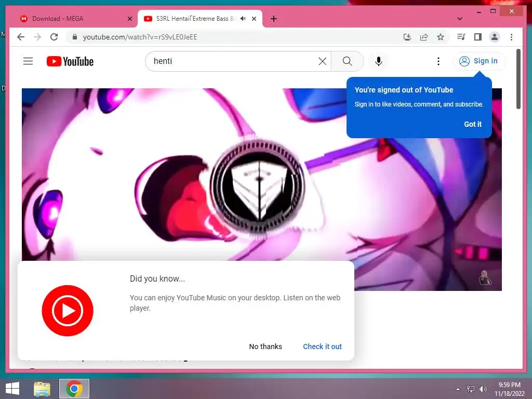The image size is (532, 399).
Task: Clear the search text with the X
Action: [x=322, y=61]
